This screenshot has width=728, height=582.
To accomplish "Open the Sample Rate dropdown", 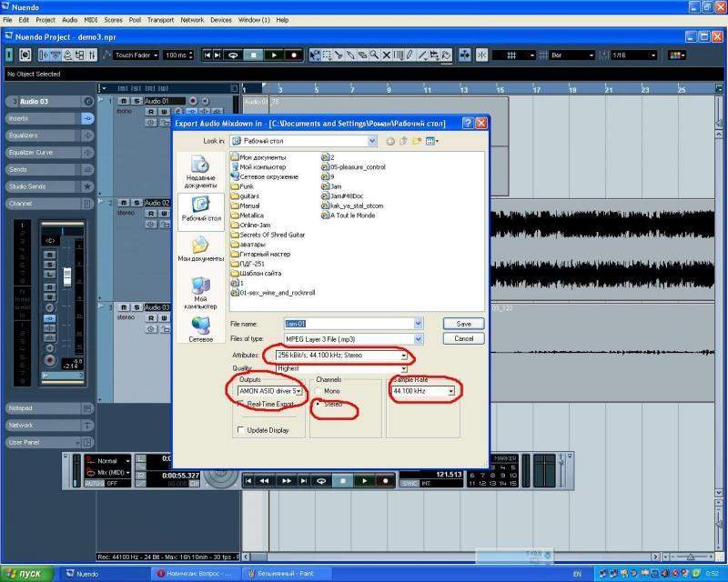I will (450, 391).
